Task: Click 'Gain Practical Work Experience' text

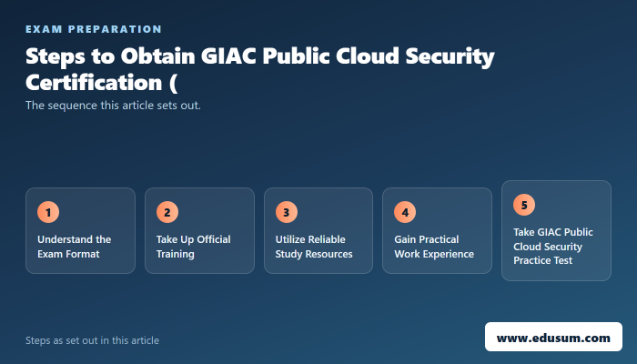Action: coord(434,247)
